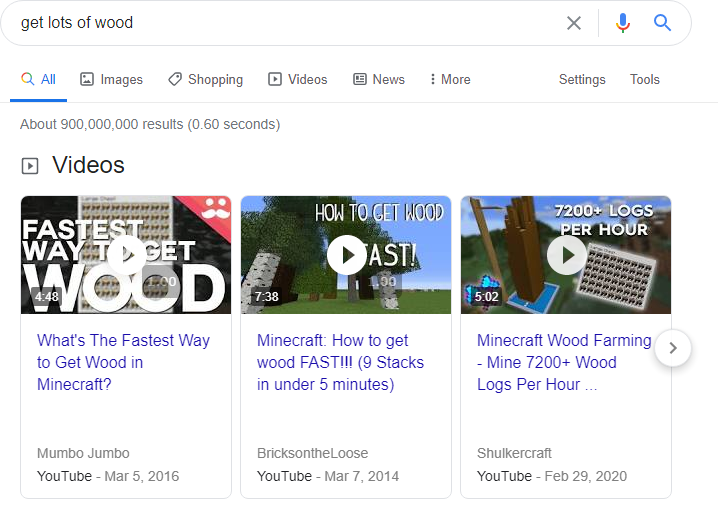
Task: Open "Minecraft Wood Farming" link
Action: coord(564,363)
